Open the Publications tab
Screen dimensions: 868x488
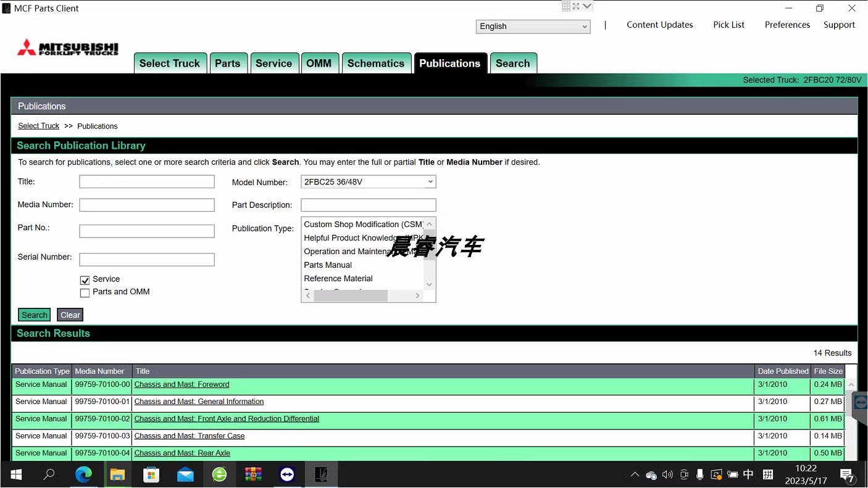450,64
